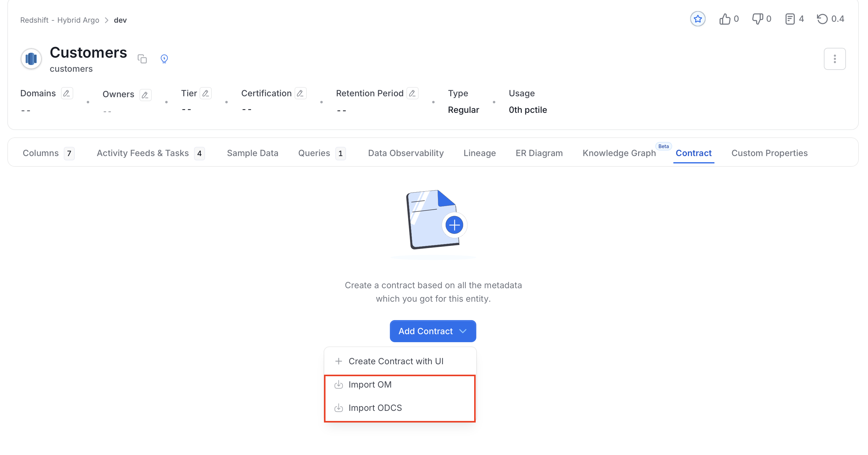Click the 0th pctile usage value

coord(528,110)
